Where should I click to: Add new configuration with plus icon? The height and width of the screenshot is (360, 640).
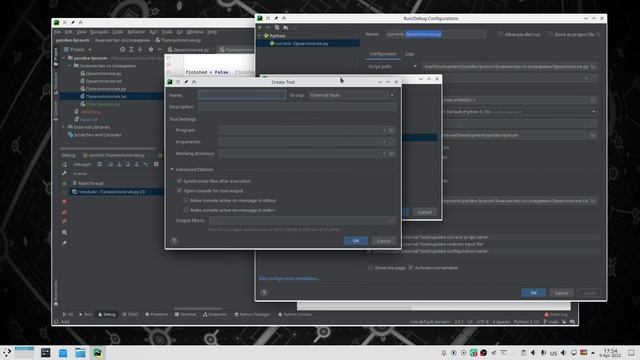point(260,27)
